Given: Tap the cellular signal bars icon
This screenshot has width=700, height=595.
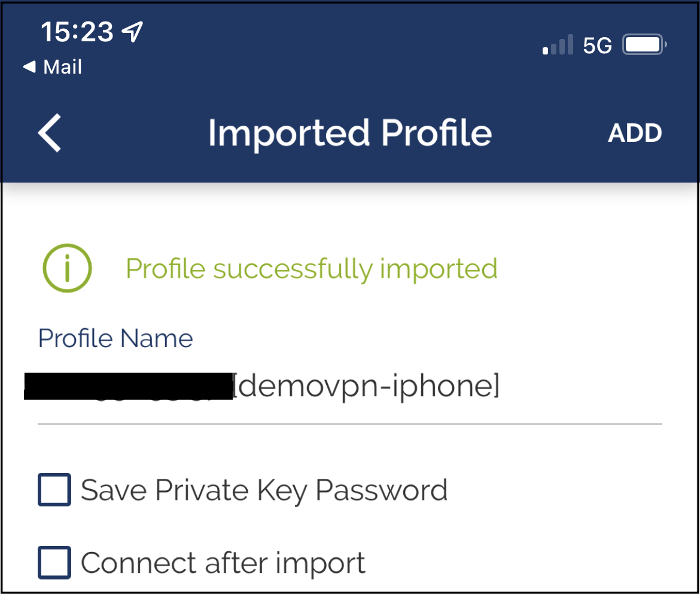Looking at the screenshot, I should click(x=558, y=44).
